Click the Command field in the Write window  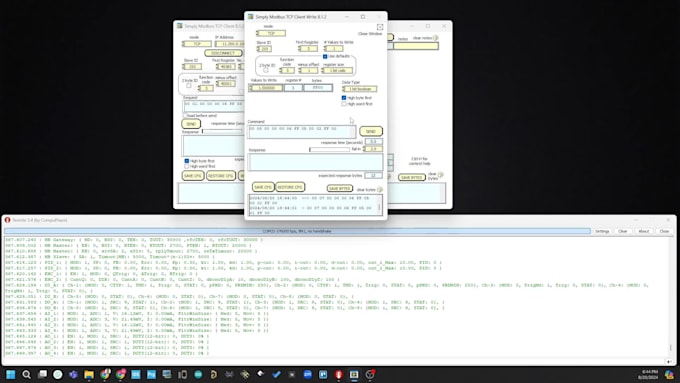tap(302, 131)
